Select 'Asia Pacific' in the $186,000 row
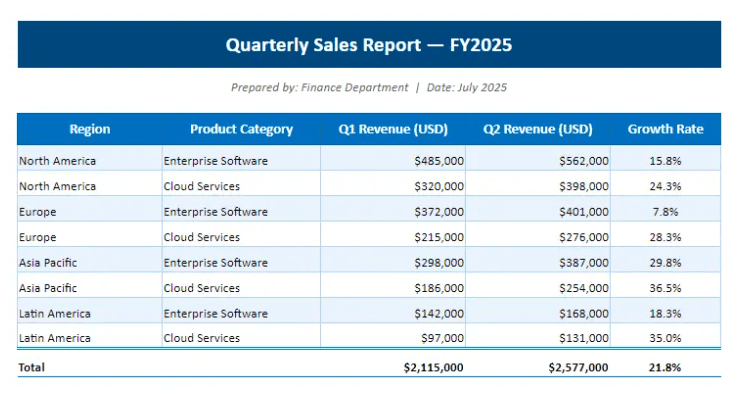 (x=48, y=288)
